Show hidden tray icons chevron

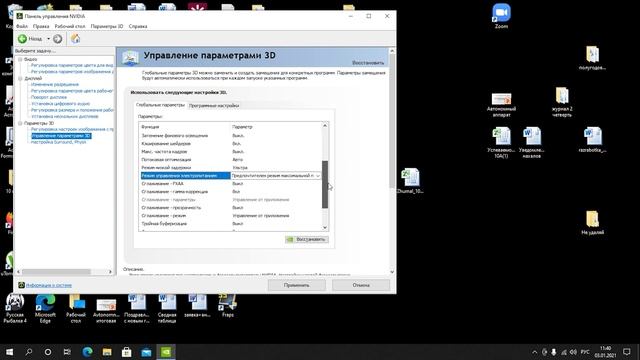[x=535, y=352]
